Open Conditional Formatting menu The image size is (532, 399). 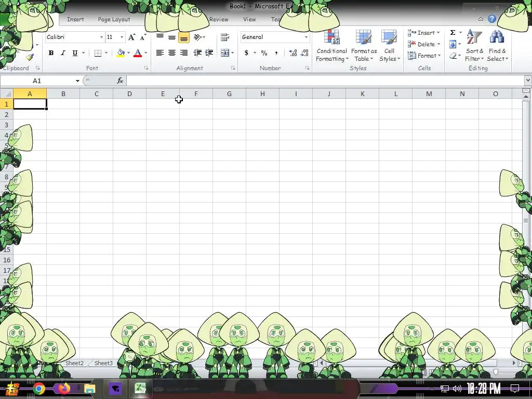pyautogui.click(x=332, y=46)
